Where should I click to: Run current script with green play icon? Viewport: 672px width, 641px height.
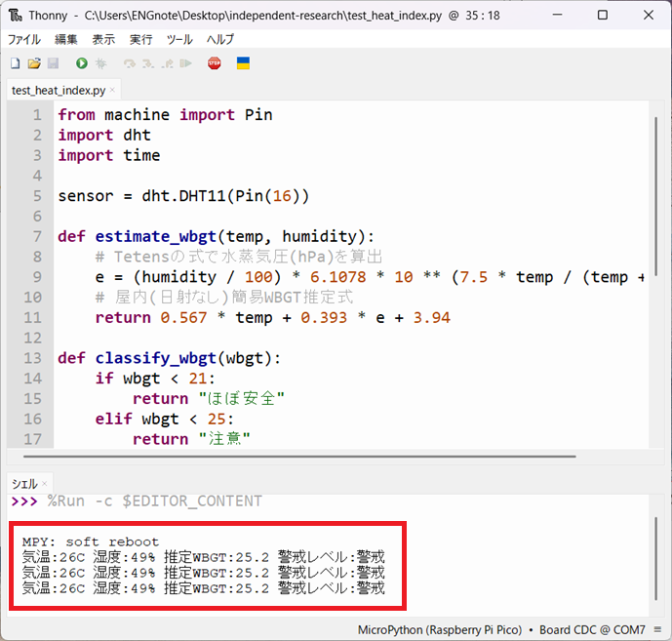82,63
